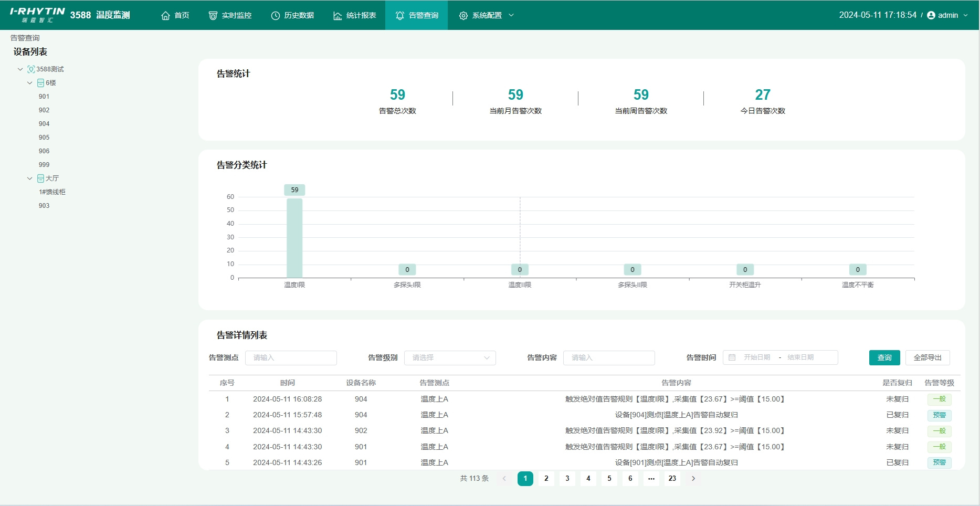Collapse the 3588测试 tree node
This screenshot has width=980, height=506.
click(20, 69)
